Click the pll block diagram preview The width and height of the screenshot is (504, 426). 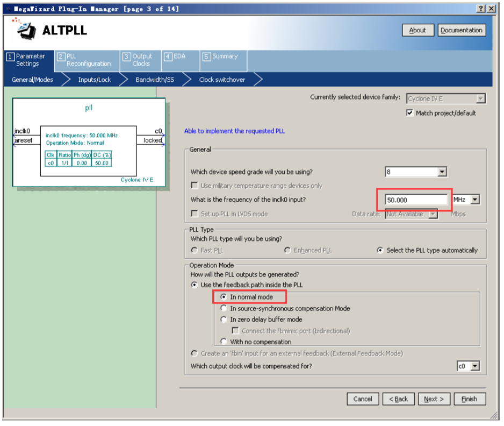pyautogui.click(x=89, y=142)
